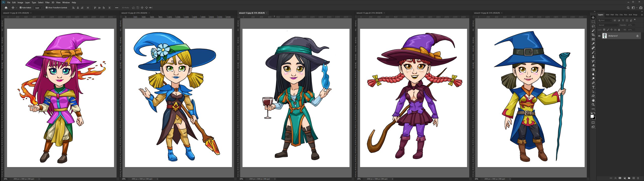This screenshot has height=181, width=644.
Task: Open tool preset picker arrow beside Move icon
Action: point(17,8)
